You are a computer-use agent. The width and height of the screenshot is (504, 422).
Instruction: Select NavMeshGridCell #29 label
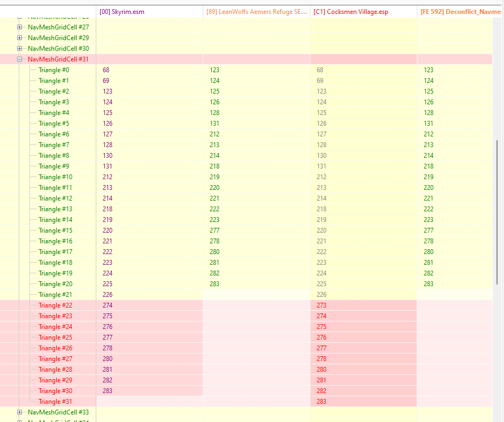click(58, 38)
